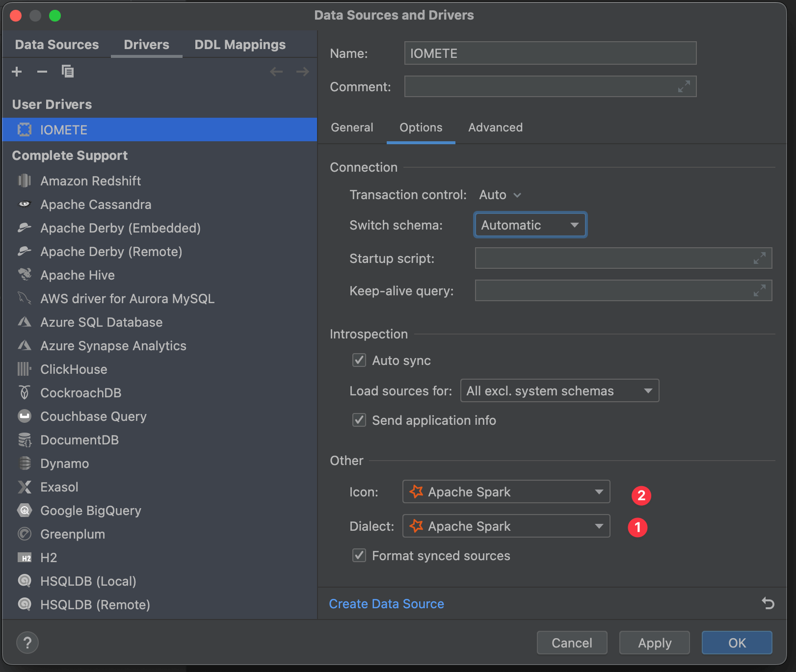
Task: Open the Advanced tab
Action: tap(495, 128)
